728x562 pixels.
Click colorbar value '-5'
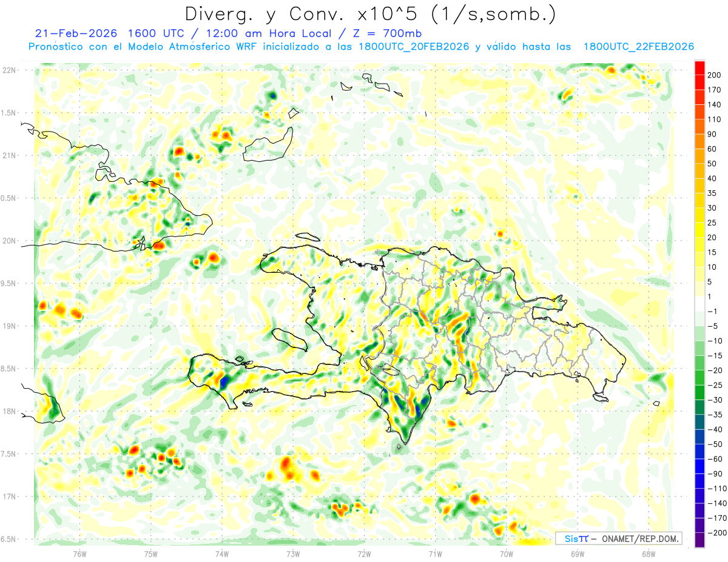click(x=713, y=326)
